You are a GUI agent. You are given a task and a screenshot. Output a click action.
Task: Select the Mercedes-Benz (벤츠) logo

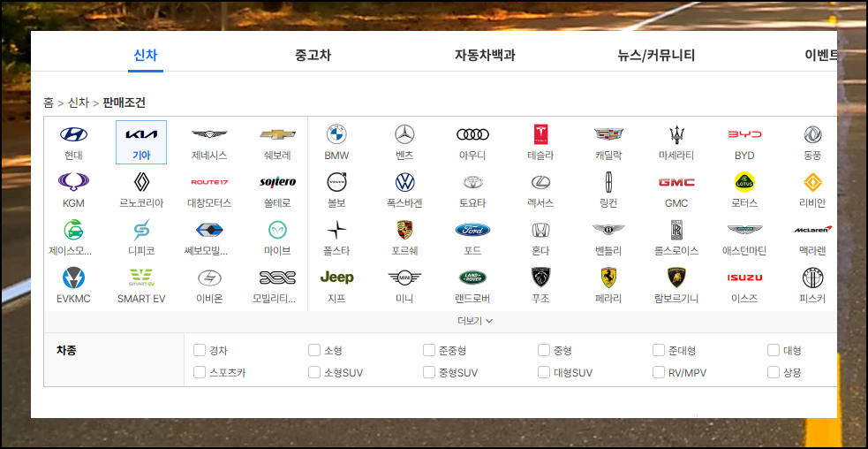click(x=404, y=134)
